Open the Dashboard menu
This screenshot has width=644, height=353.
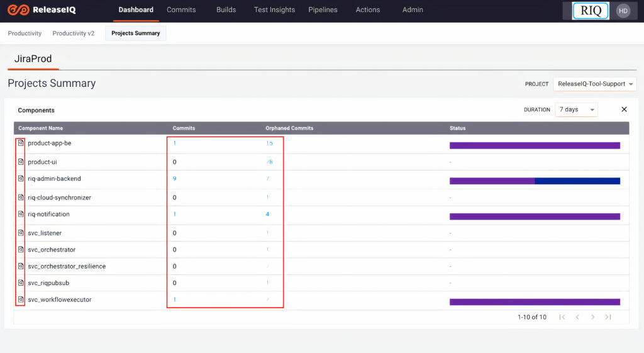136,10
